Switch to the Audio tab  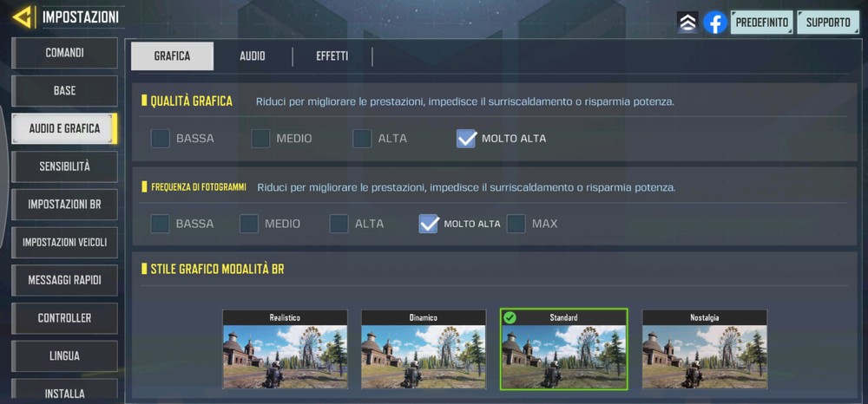tap(253, 55)
